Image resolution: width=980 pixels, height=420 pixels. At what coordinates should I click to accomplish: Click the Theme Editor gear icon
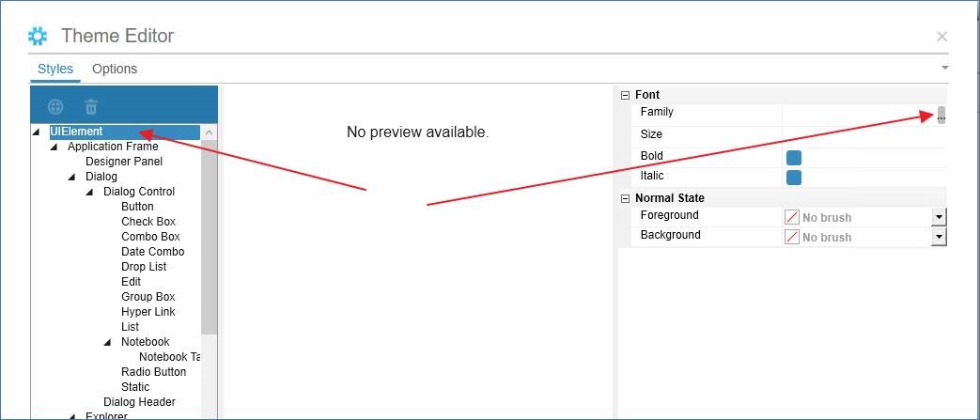38,36
